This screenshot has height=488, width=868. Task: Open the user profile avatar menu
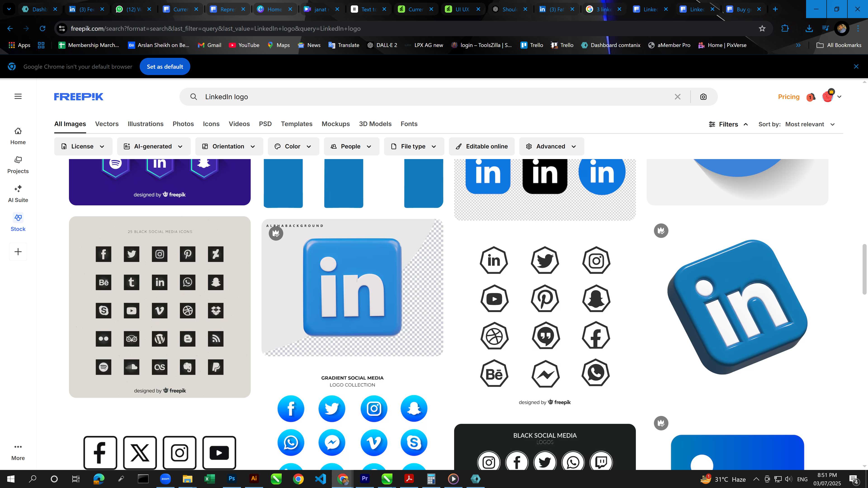pos(831,97)
